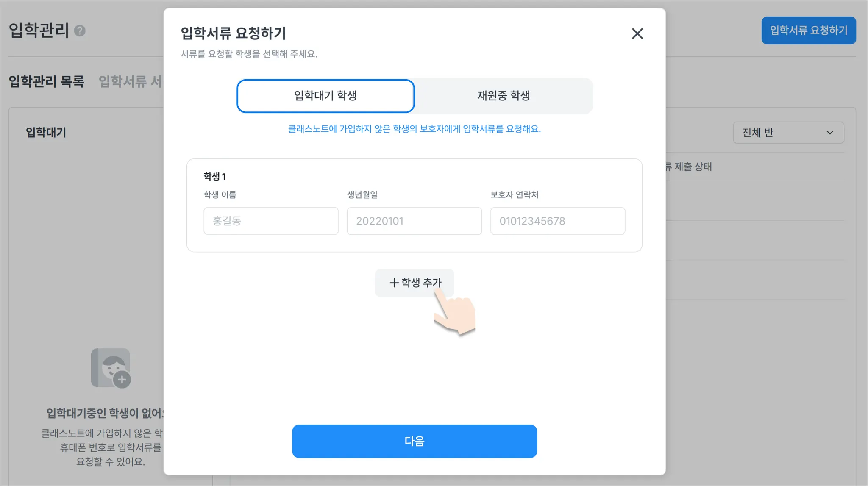Viewport: 868px width, 486px height.
Task: Click the 학생 이름 input field
Action: (x=271, y=221)
